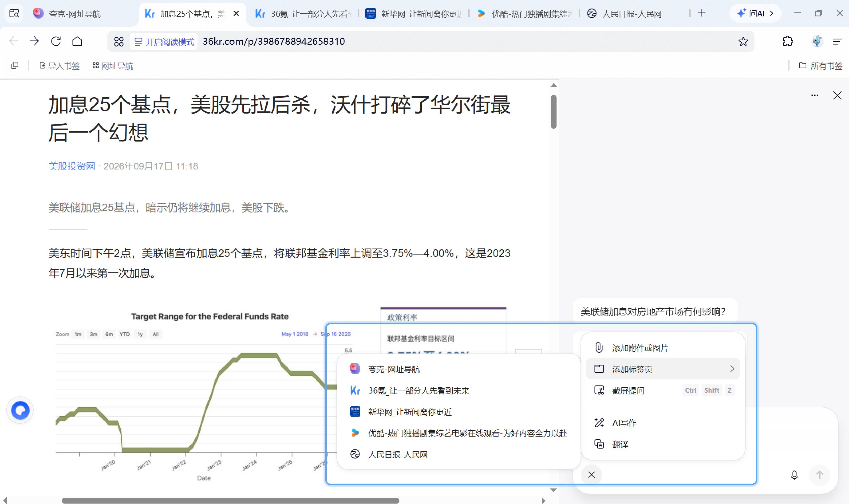
Task: Go forward with the forward arrow
Action: click(x=34, y=41)
